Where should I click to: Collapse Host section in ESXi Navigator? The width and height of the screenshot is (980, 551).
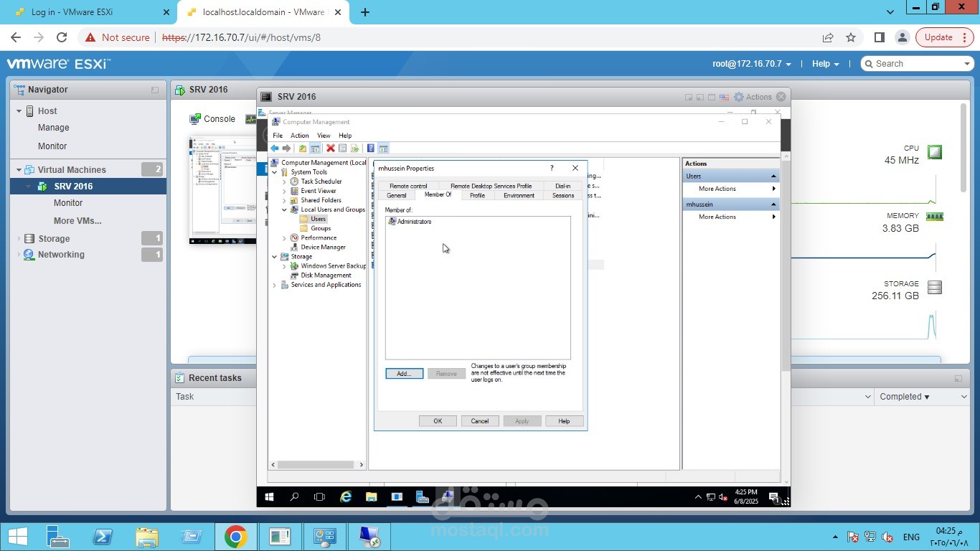coord(19,111)
